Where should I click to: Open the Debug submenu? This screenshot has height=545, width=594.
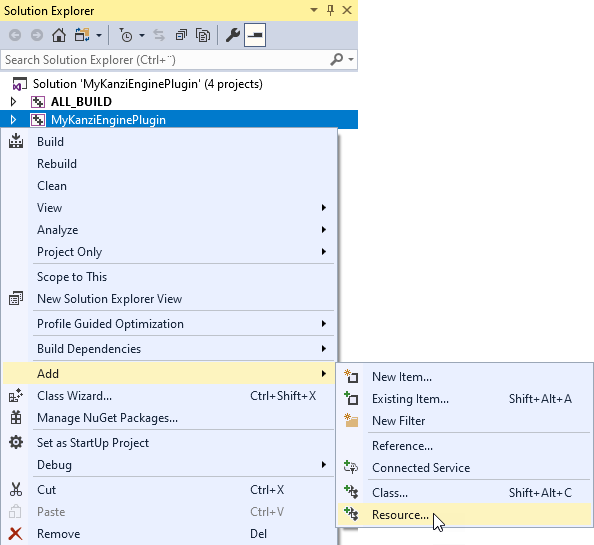coord(169,464)
